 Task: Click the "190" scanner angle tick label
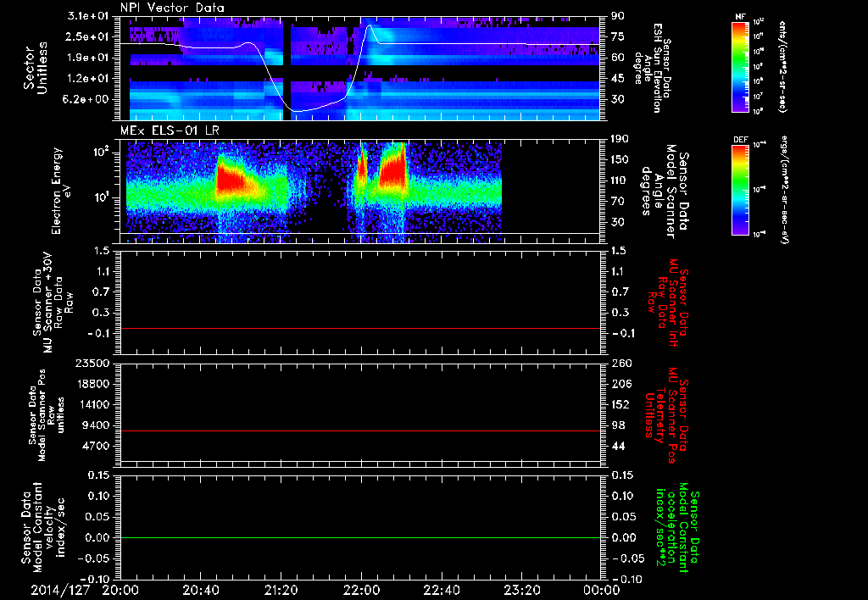point(620,139)
